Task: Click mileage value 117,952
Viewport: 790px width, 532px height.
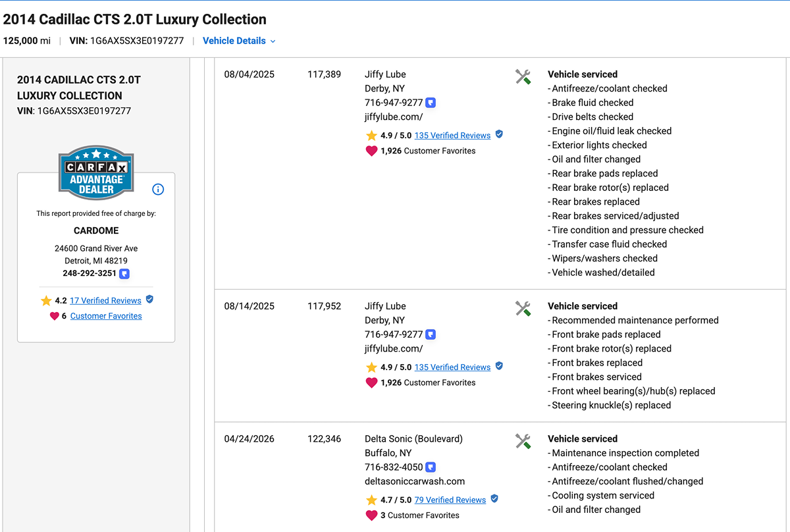Action: (324, 306)
